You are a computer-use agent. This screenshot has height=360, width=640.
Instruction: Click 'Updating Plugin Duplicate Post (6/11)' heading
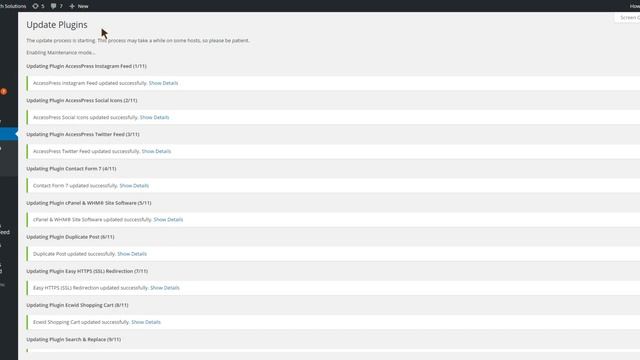pos(70,236)
